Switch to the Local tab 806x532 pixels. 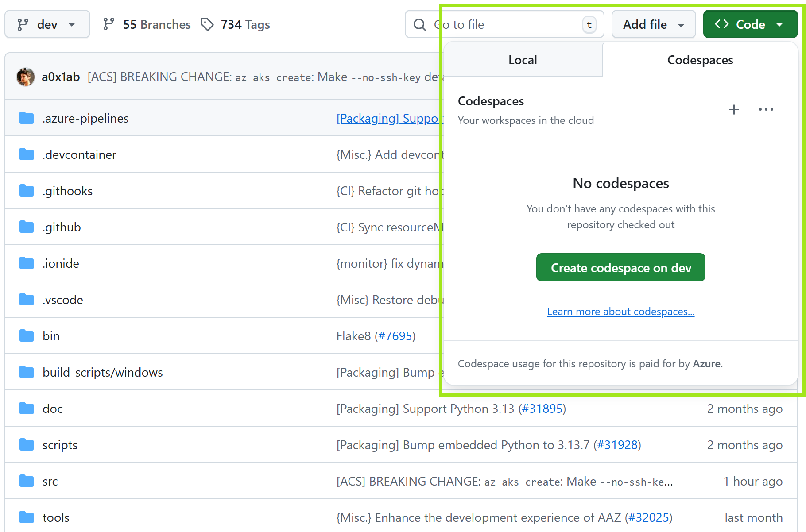point(523,60)
